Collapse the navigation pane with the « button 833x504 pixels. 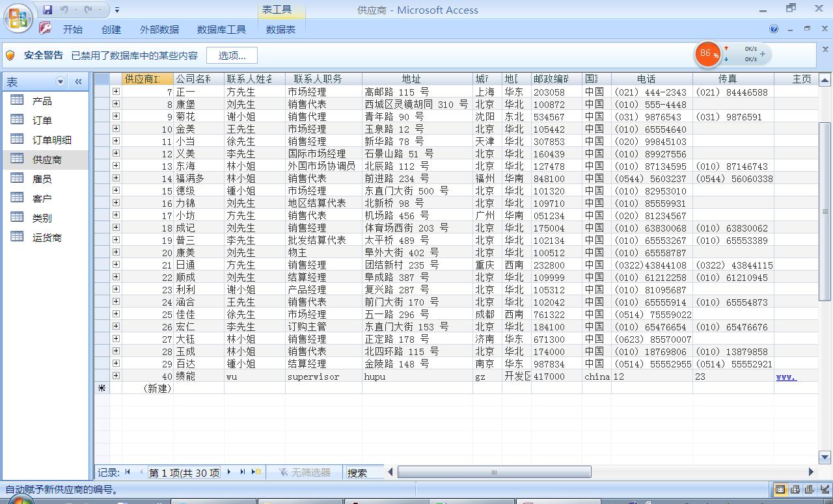coord(77,81)
